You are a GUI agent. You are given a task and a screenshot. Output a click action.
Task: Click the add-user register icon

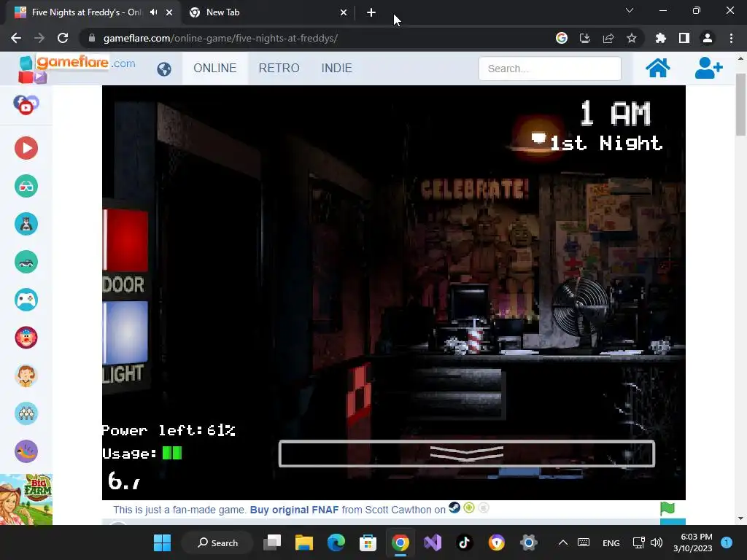pos(708,68)
